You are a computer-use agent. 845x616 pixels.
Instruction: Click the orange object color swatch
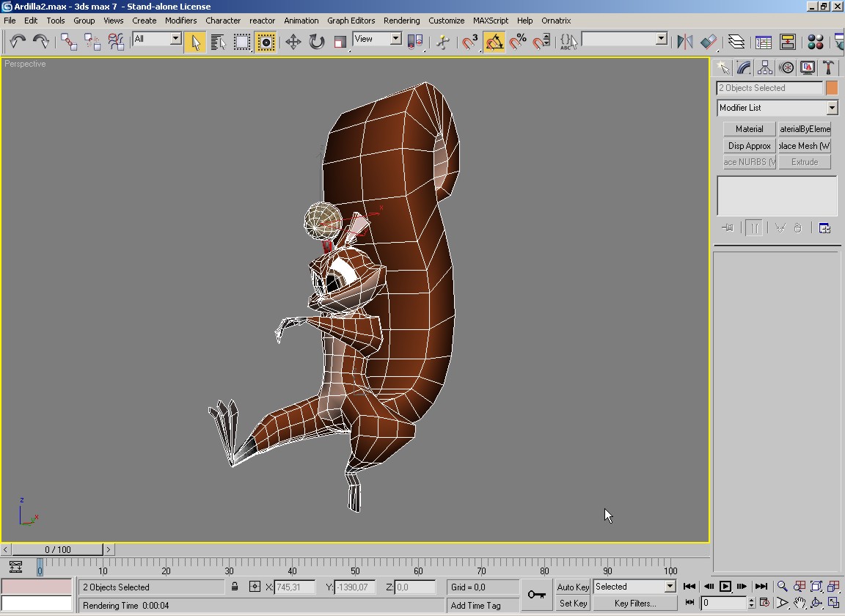click(832, 88)
